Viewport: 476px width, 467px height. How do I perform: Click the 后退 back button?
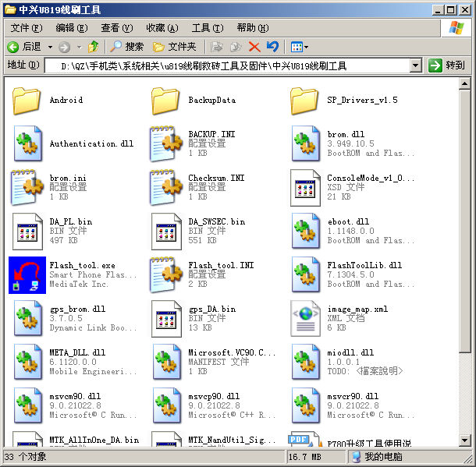pyautogui.click(x=24, y=47)
